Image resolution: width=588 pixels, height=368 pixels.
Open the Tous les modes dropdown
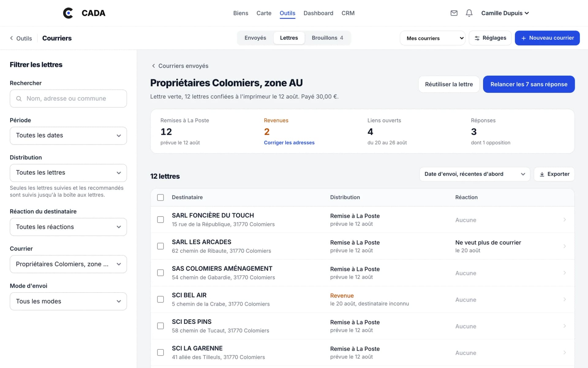click(68, 301)
